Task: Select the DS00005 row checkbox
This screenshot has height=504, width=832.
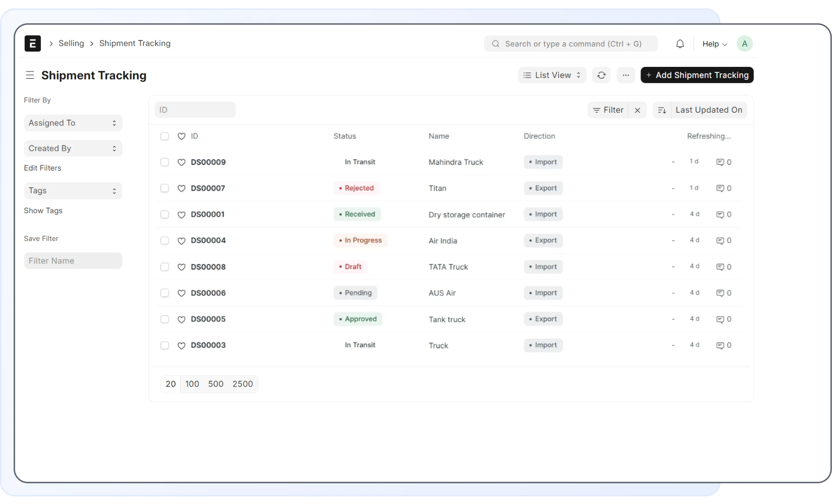Action: [164, 319]
